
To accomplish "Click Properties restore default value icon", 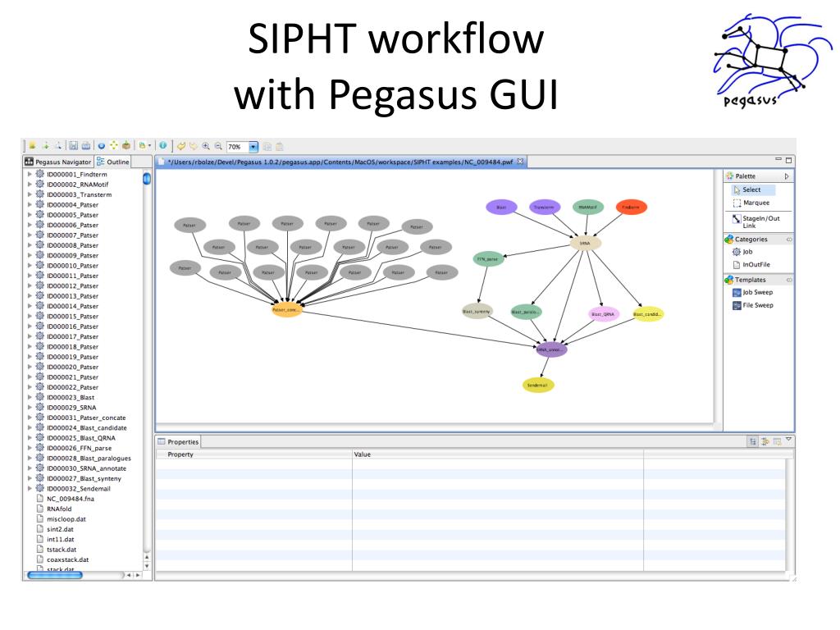I will coord(777,441).
